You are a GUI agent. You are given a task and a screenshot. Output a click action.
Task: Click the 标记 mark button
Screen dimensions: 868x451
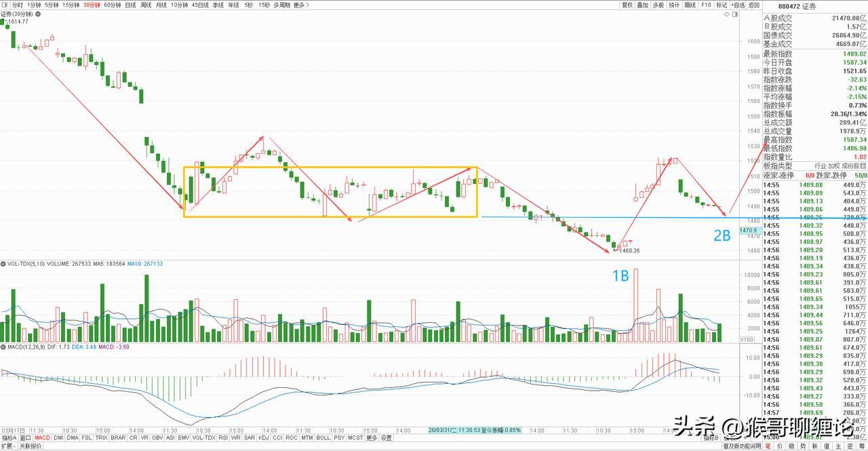[x=722, y=5]
